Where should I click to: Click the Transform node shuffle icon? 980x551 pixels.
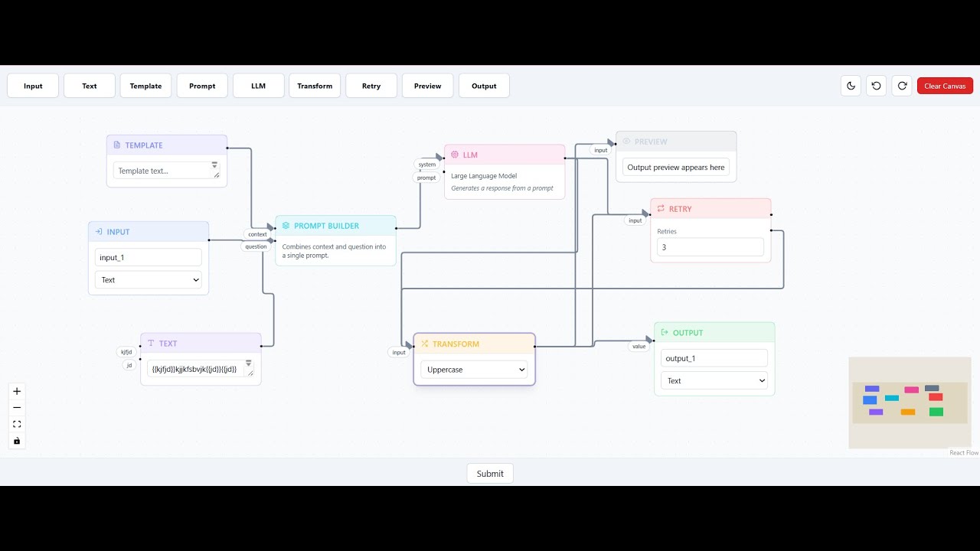424,344
